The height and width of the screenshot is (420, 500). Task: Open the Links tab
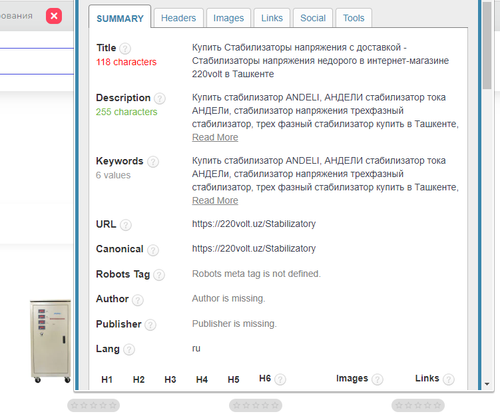[272, 18]
